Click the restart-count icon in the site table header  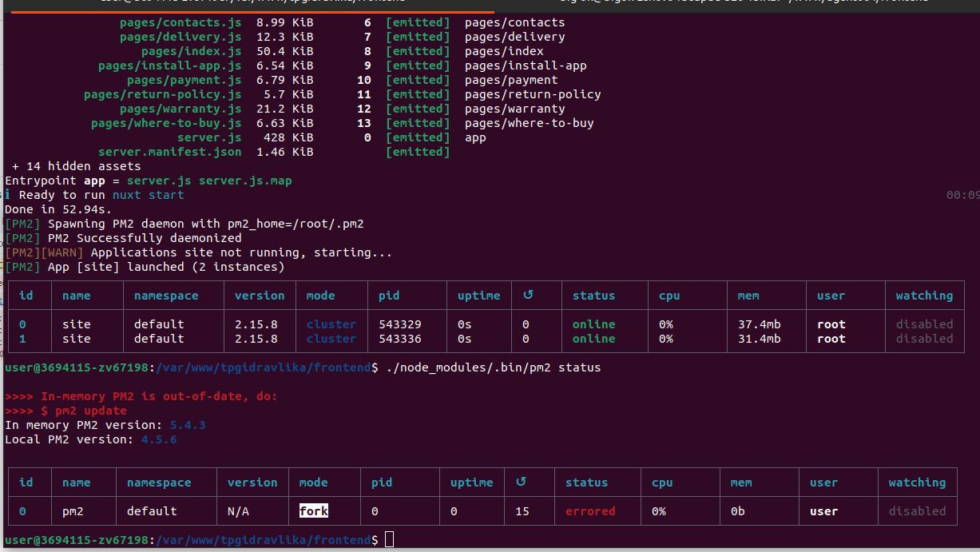click(526, 296)
